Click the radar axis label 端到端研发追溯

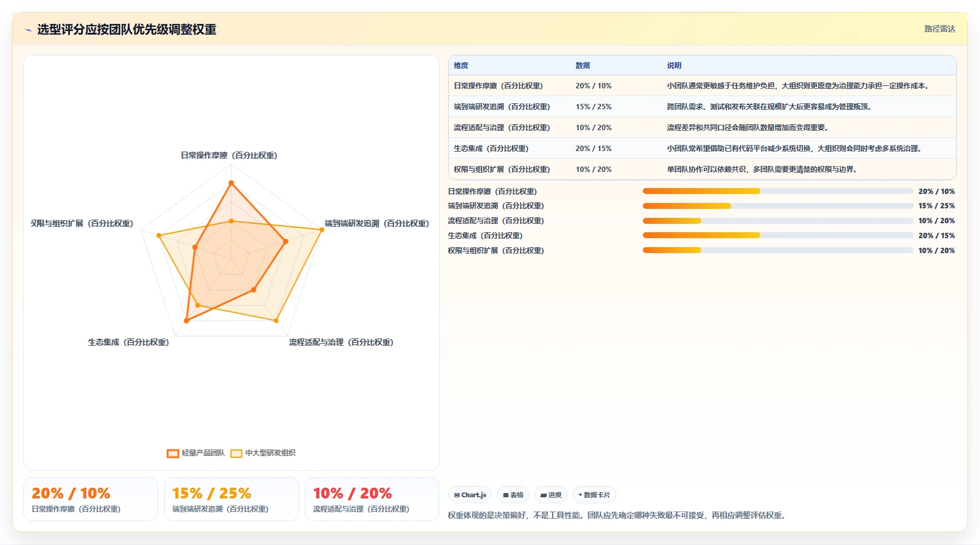point(377,223)
